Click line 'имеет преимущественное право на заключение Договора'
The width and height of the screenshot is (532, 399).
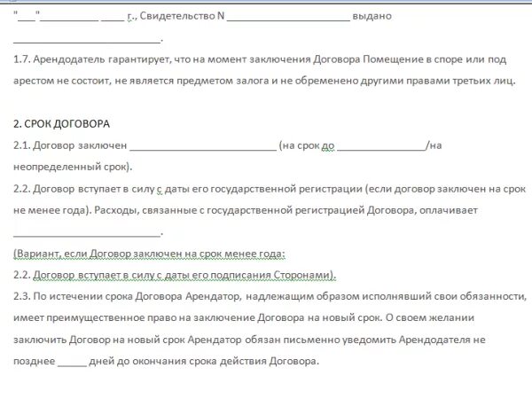(x=244, y=318)
